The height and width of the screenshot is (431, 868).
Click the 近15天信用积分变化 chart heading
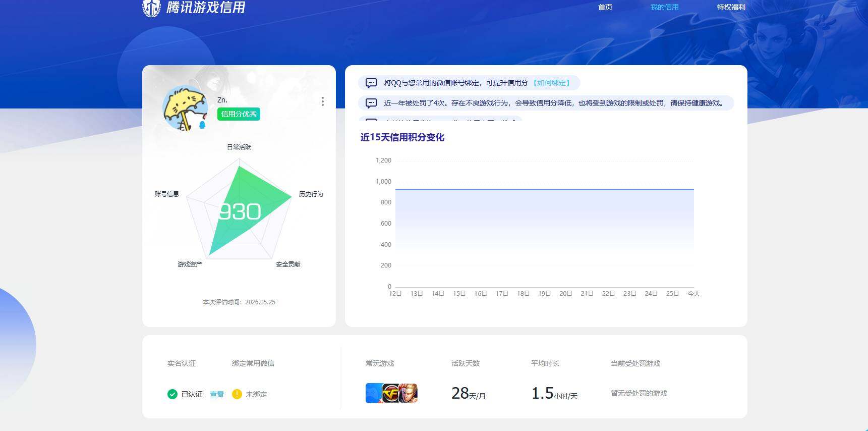(x=402, y=137)
